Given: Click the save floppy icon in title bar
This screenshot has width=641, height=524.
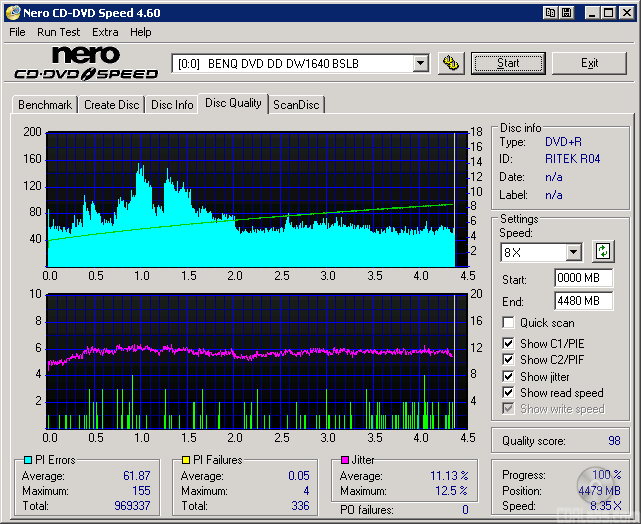Looking at the screenshot, I should pos(567,13).
